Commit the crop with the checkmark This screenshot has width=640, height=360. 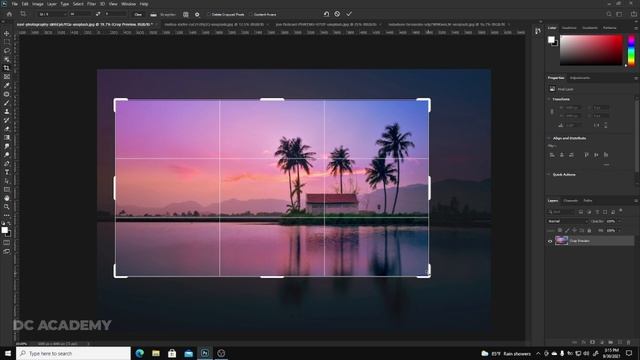click(349, 14)
